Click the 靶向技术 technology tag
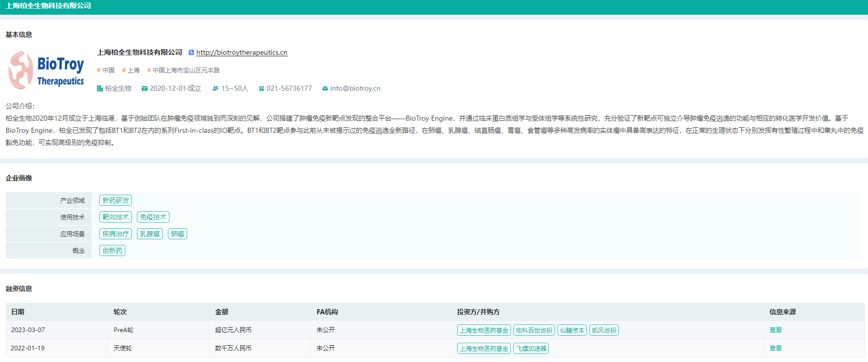 tap(116, 218)
